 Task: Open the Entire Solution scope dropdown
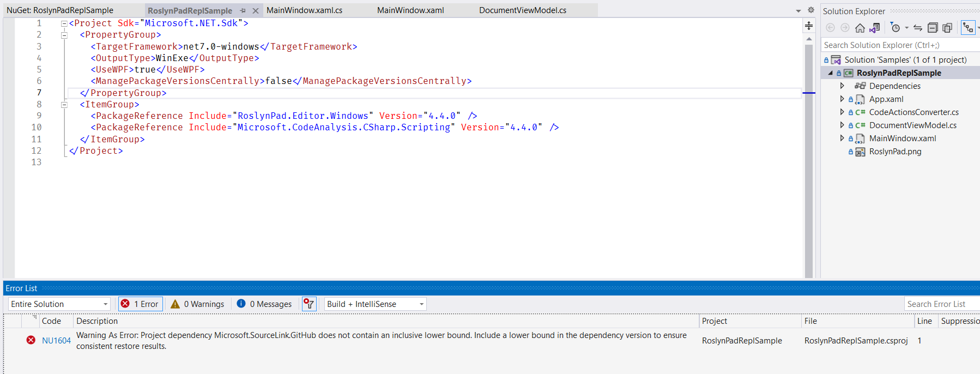coord(59,304)
